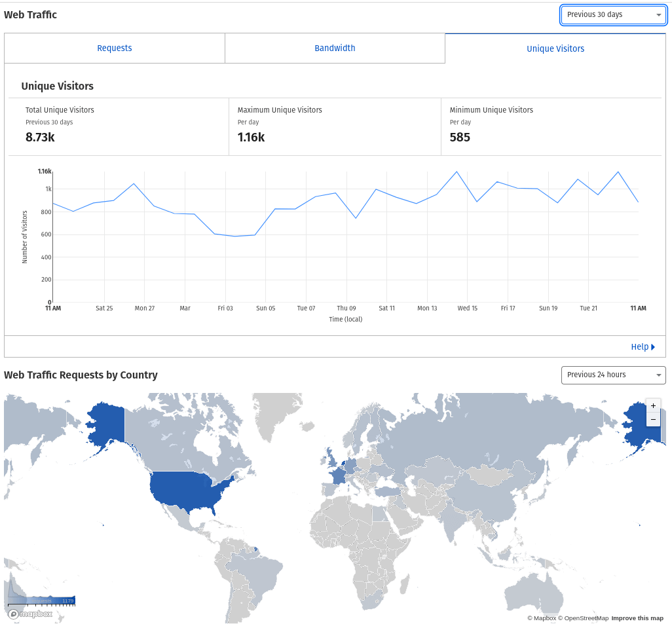Click the Mapbox logo on the map
Viewport: 672px width, 632px height.
pos(30,614)
